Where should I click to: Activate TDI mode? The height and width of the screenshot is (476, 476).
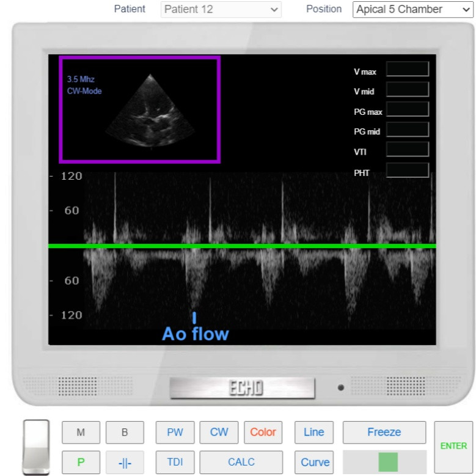pos(175,463)
